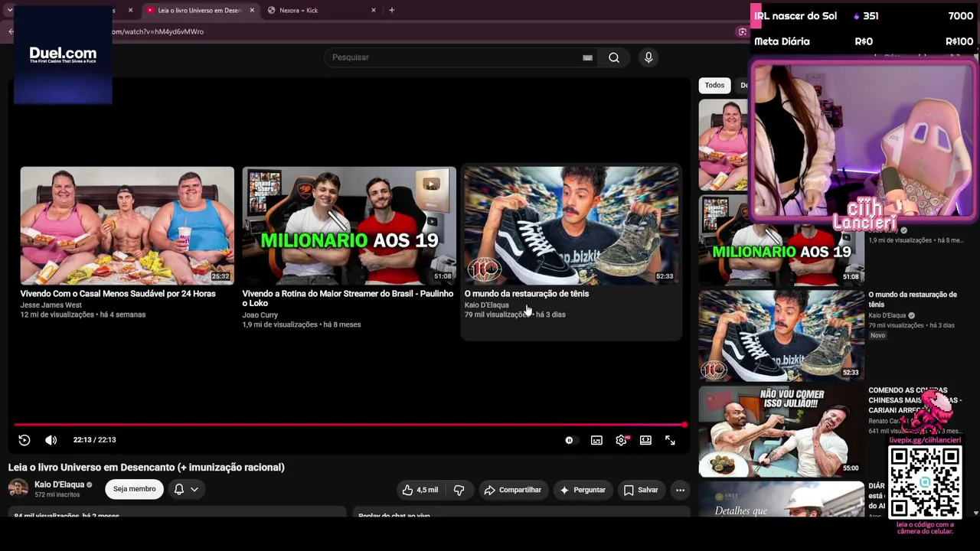Switch to theater mode in the player
This screenshot has height=551, width=980.
(645, 440)
